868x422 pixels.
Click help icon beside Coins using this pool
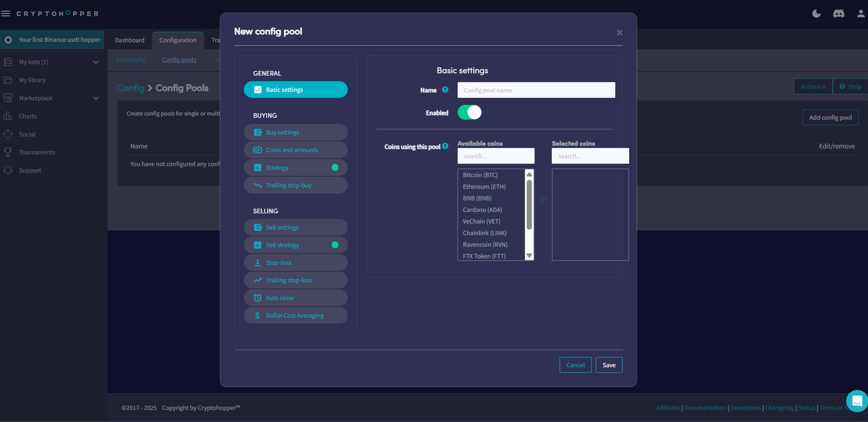[445, 146]
